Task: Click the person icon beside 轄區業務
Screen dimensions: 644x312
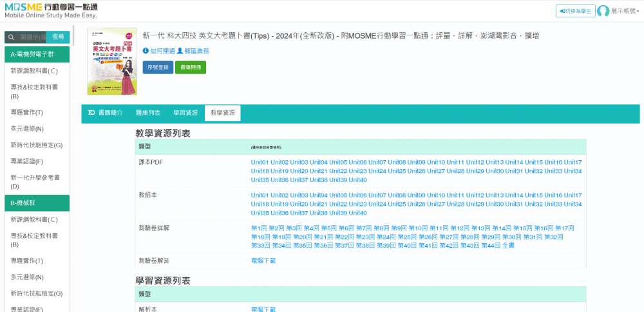Action: click(x=180, y=51)
